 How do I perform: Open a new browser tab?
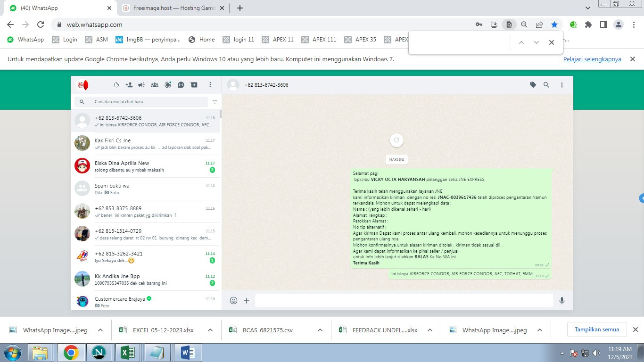240,8
